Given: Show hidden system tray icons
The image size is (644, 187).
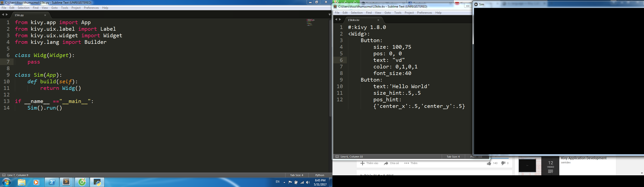Looking at the screenshot, I should 284,182.
